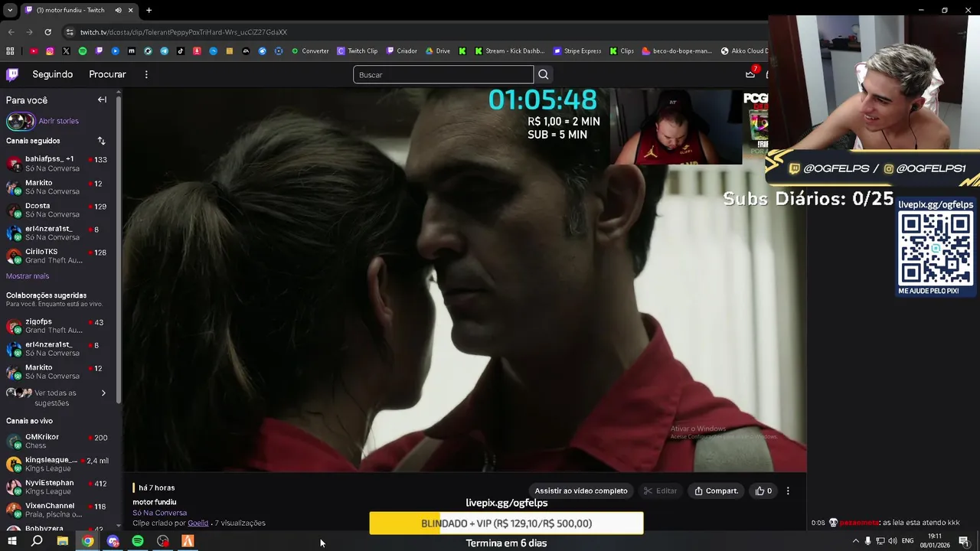
Task: Sort the Canais seguidos list
Action: [x=101, y=141]
